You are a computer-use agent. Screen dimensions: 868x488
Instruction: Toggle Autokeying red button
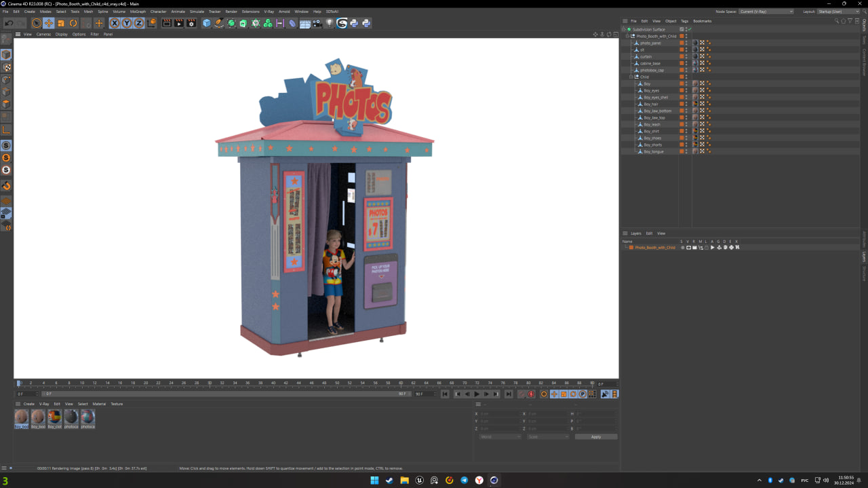(x=531, y=394)
